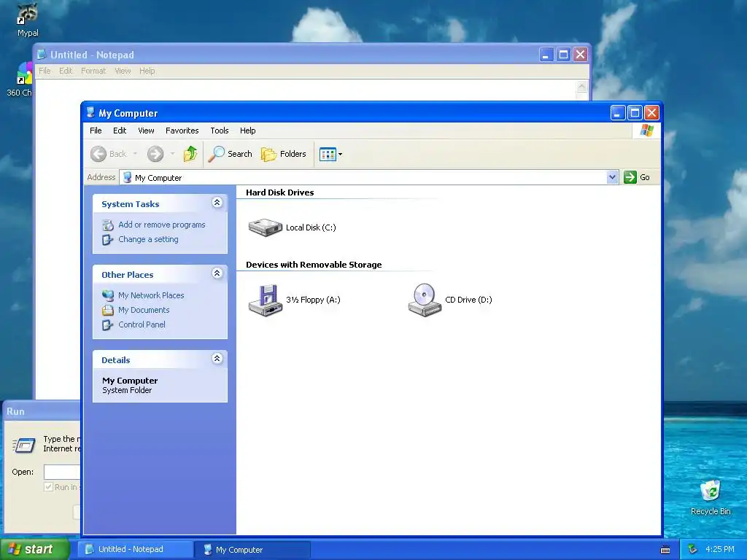Go up one folder level icon
The image size is (747, 560).
[190, 154]
